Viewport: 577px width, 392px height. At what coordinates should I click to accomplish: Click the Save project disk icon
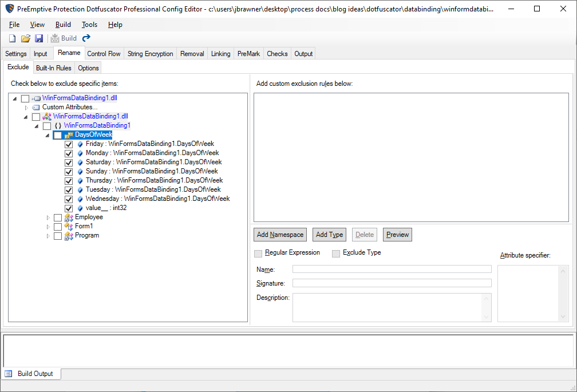click(x=39, y=38)
